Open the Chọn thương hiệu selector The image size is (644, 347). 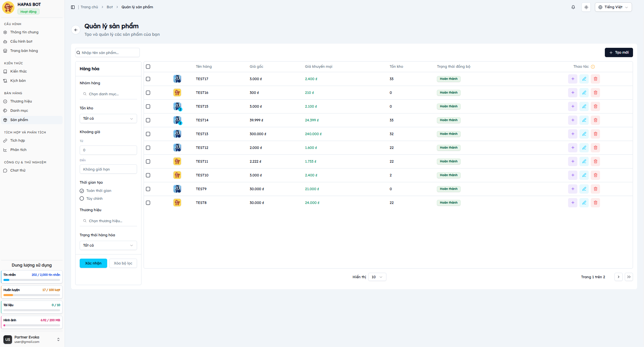pyautogui.click(x=108, y=221)
